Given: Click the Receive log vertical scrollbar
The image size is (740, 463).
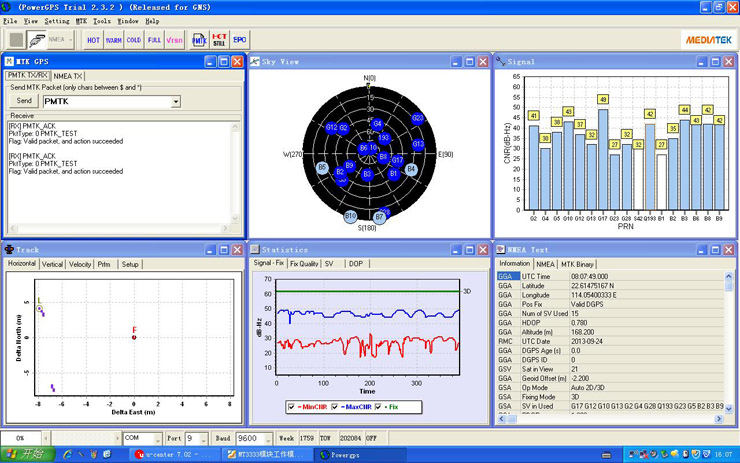Looking at the screenshot, I should pyautogui.click(x=235, y=172).
